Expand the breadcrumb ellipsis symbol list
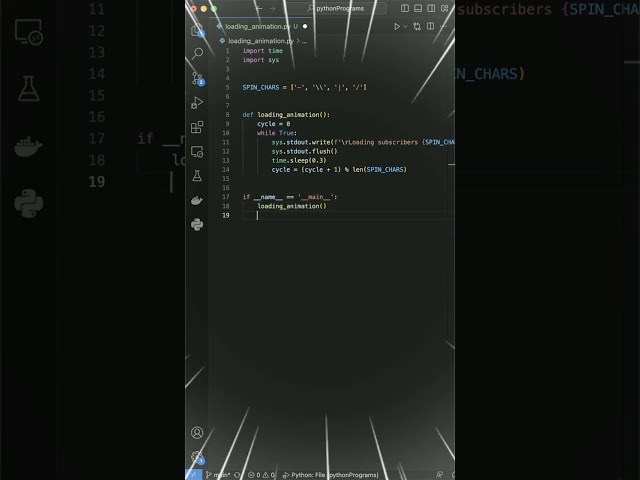640x480 pixels. (304, 41)
